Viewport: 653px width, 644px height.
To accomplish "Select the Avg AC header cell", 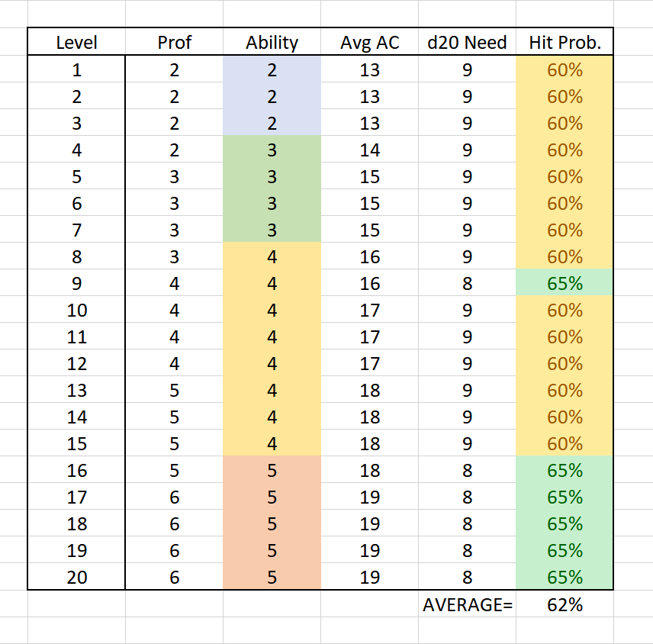I will pyautogui.click(x=370, y=43).
